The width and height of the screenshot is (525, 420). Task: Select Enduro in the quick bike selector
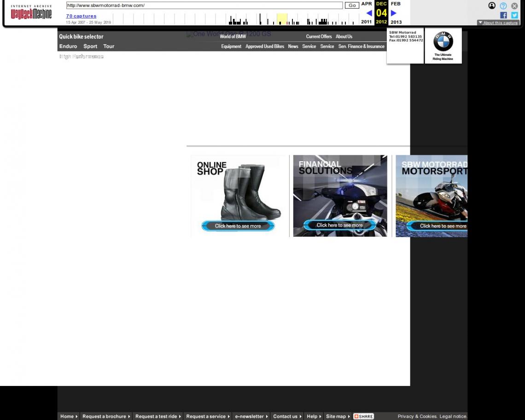coord(68,46)
